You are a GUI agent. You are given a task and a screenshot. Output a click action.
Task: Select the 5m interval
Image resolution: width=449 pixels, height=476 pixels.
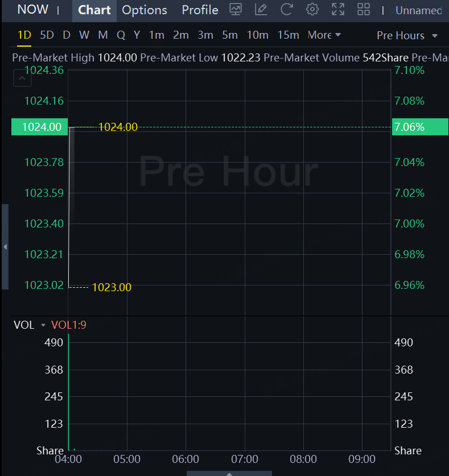coord(230,35)
